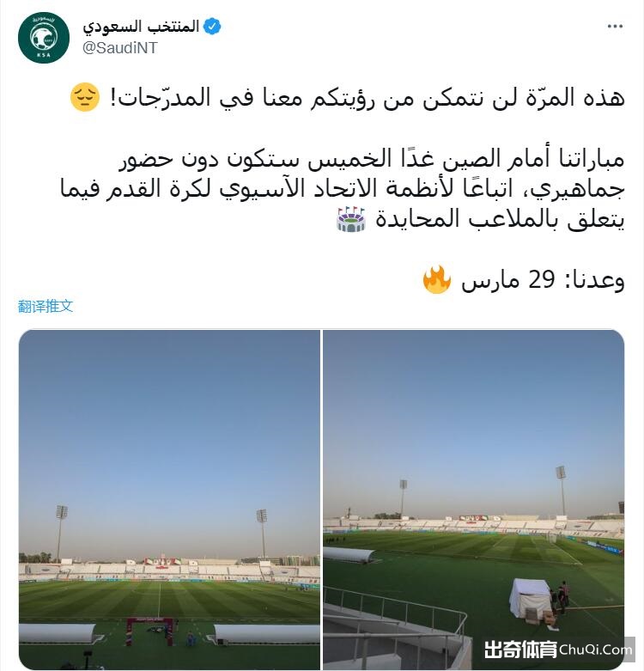Image resolution: width=644 pixels, height=671 pixels.
Task: Click the tweet paragraph about China match
Action: tap(342, 189)
